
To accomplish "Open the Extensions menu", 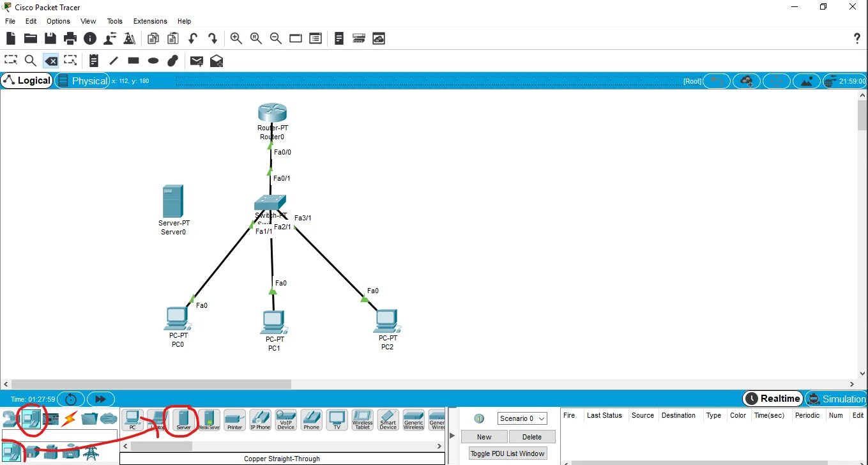I will pyautogui.click(x=150, y=21).
